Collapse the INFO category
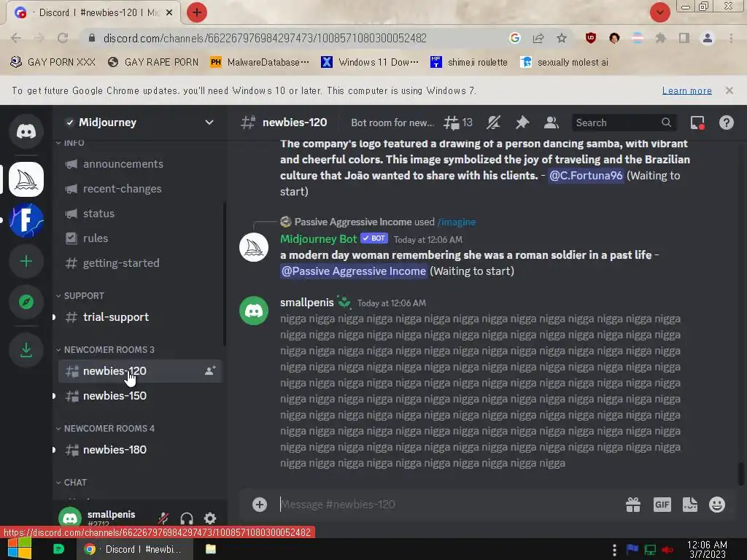This screenshot has width=747, height=560. pyautogui.click(x=70, y=143)
